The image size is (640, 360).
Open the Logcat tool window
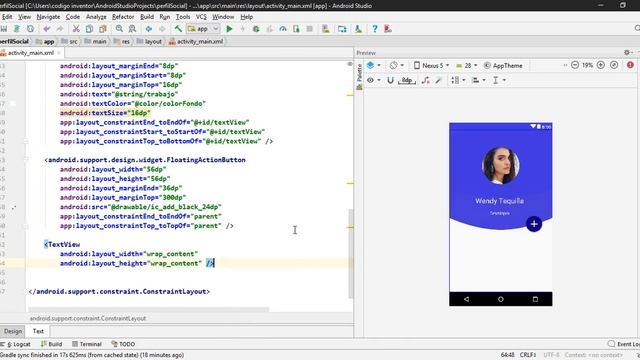coord(16,344)
